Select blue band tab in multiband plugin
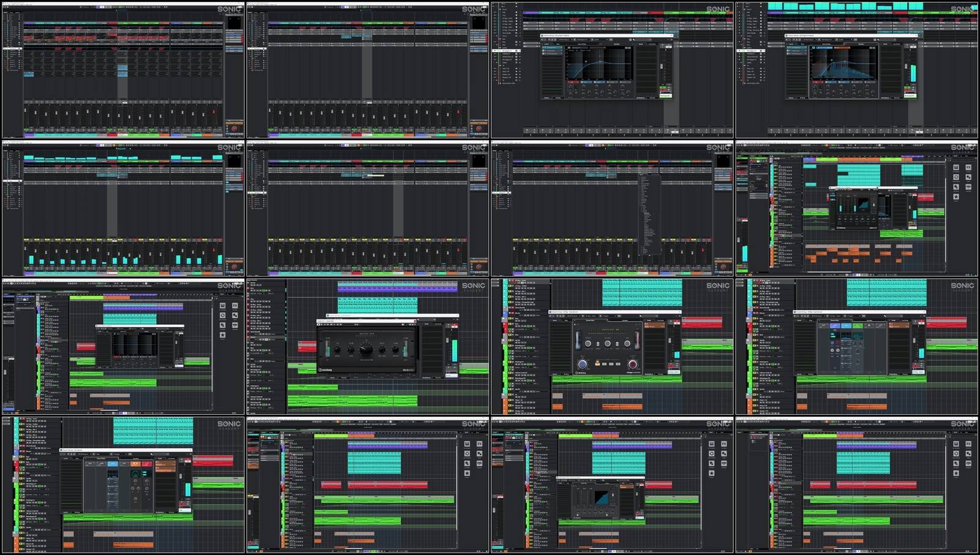 [x=846, y=326]
